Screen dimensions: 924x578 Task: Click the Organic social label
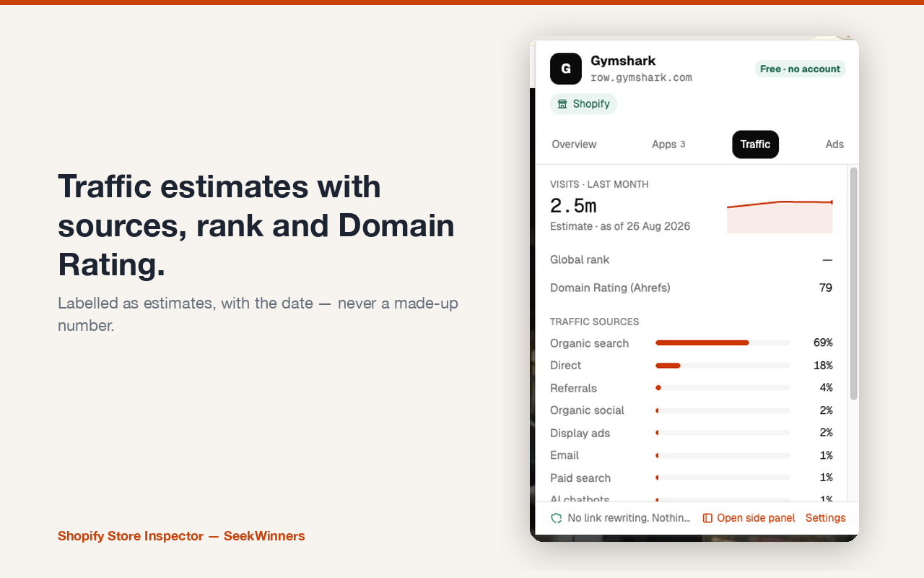pos(587,410)
